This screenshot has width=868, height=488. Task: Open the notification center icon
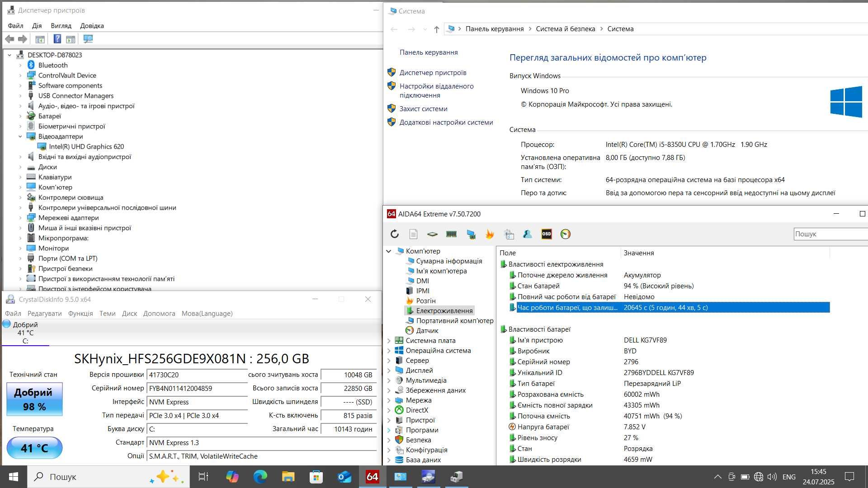849,477
